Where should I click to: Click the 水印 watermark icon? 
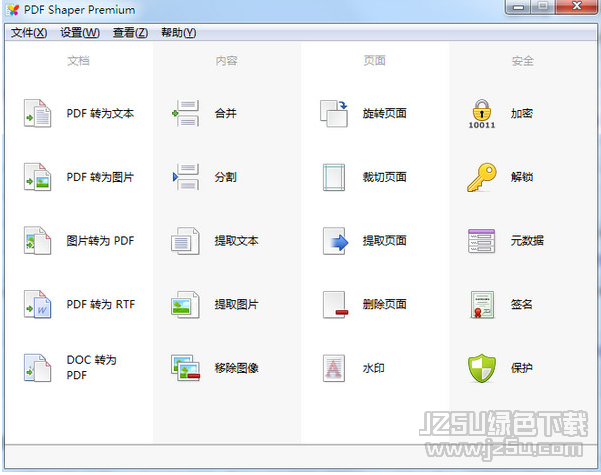(334, 368)
